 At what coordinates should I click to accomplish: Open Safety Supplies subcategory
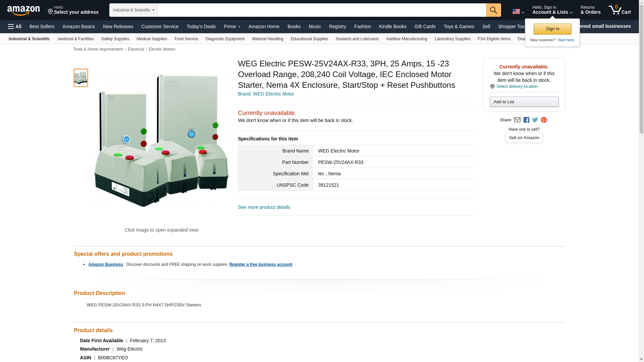tap(115, 39)
